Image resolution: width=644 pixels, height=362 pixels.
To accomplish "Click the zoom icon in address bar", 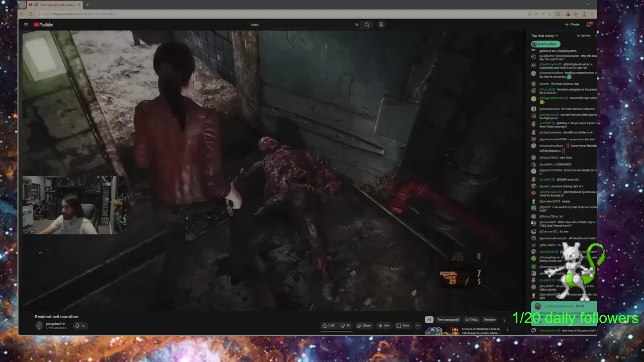I will (x=536, y=14).
